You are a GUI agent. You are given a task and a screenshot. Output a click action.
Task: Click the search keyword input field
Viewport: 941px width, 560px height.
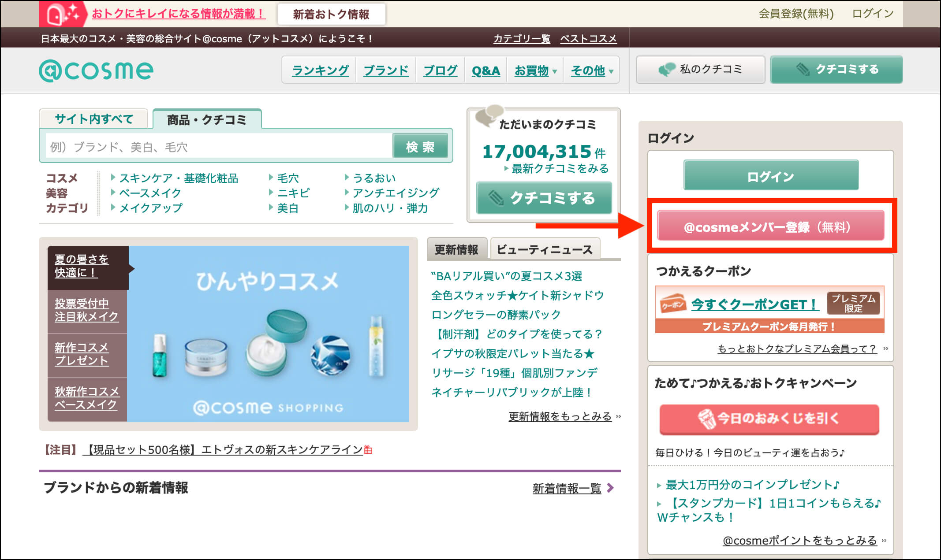(219, 147)
